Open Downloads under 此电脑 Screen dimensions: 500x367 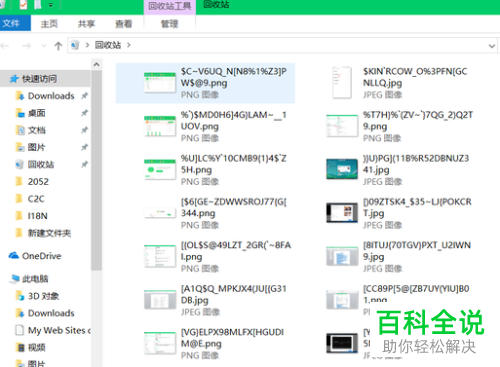(51, 313)
